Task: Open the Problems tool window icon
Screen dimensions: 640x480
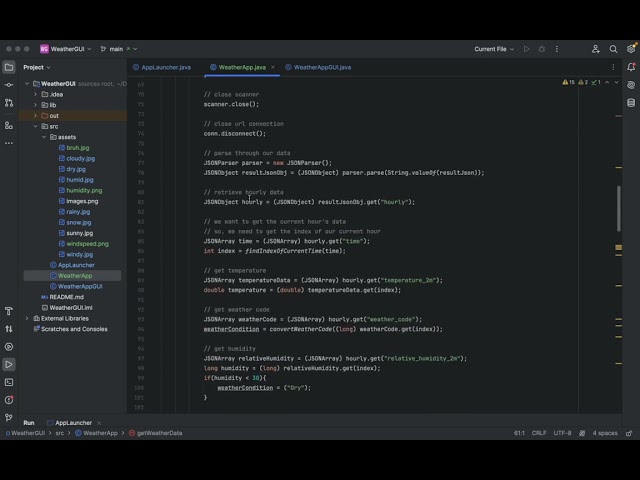Action: click(x=9, y=400)
